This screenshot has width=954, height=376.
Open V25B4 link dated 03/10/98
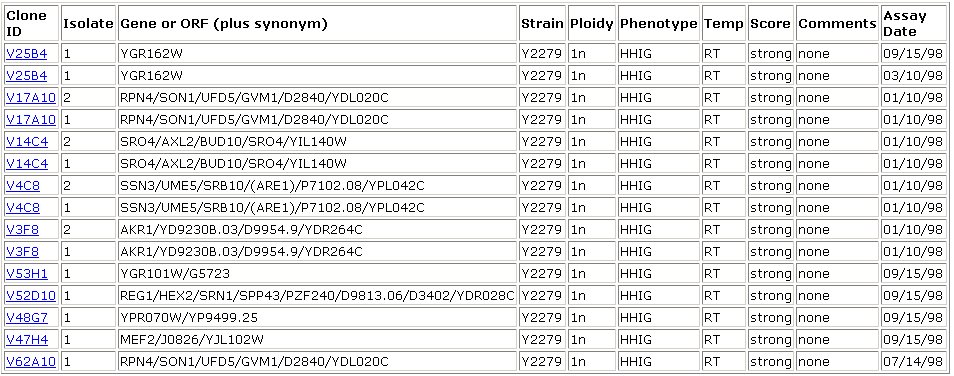(x=27, y=76)
